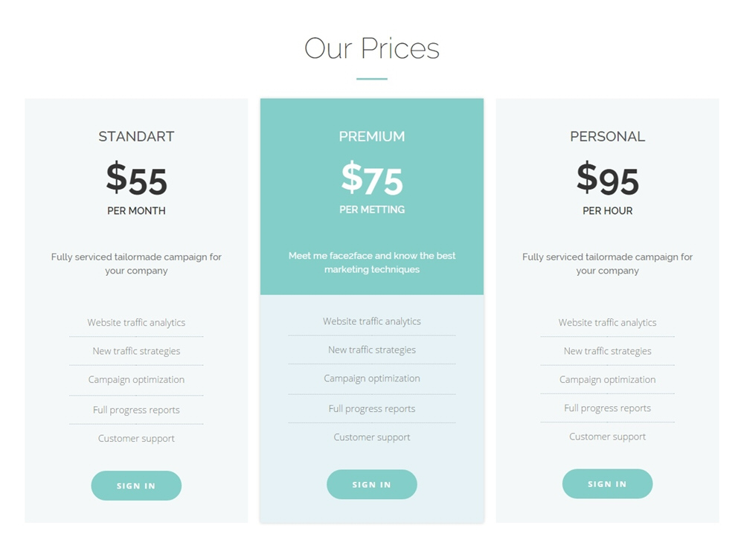744x560 pixels.
Task: Click the $95 price figure
Action: click(x=607, y=179)
